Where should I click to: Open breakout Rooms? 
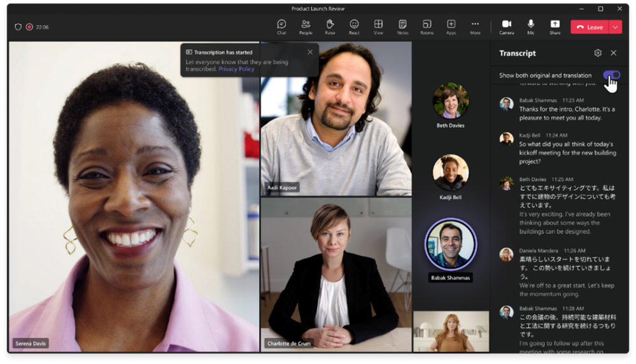click(x=427, y=27)
